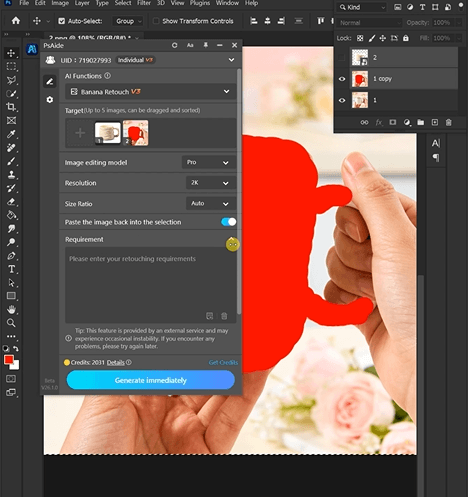Expand the Image editing model Pro dropdown

click(208, 163)
